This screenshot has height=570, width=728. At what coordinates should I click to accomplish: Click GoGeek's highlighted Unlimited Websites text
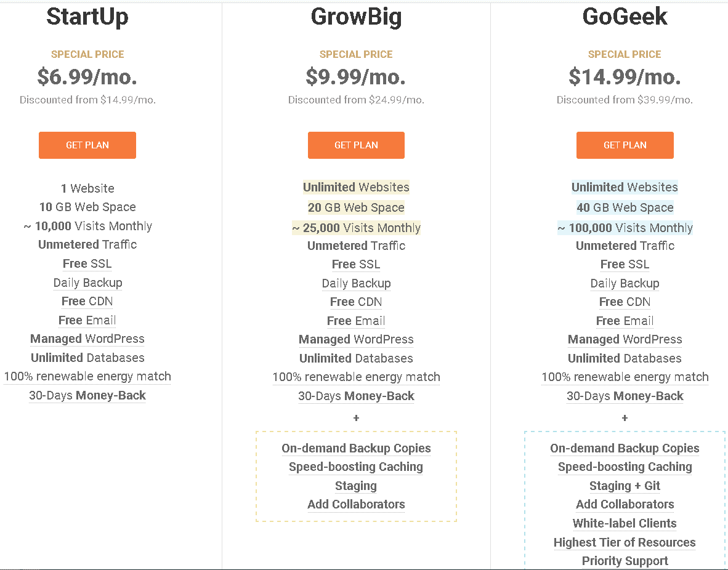[625, 187]
